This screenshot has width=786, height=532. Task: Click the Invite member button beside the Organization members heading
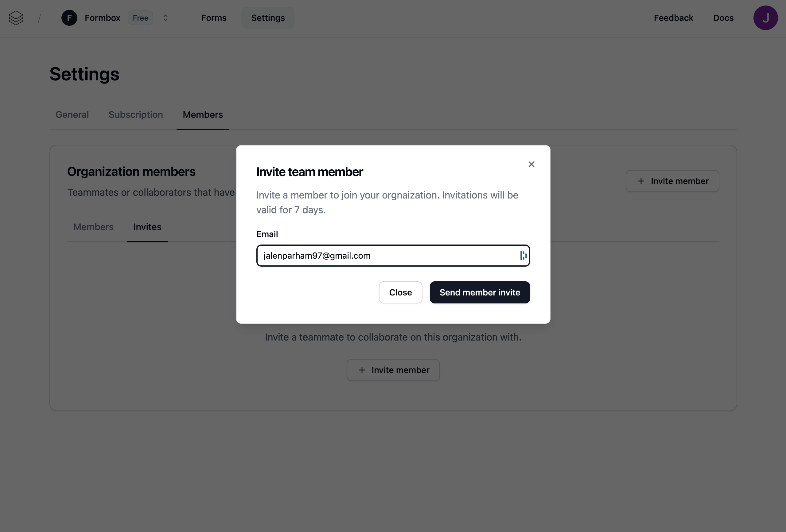[672, 181]
